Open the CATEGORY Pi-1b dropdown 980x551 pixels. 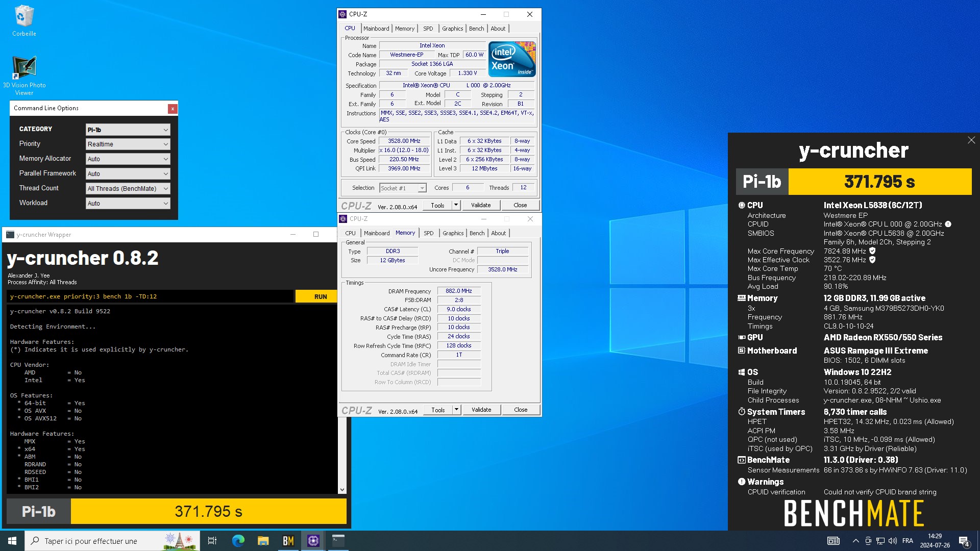click(128, 130)
